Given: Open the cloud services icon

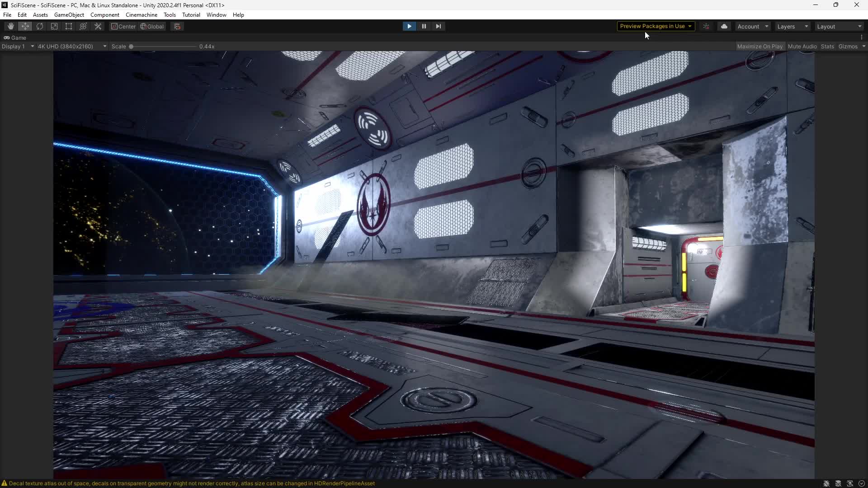Looking at the screenshot, I should point(724,26).
